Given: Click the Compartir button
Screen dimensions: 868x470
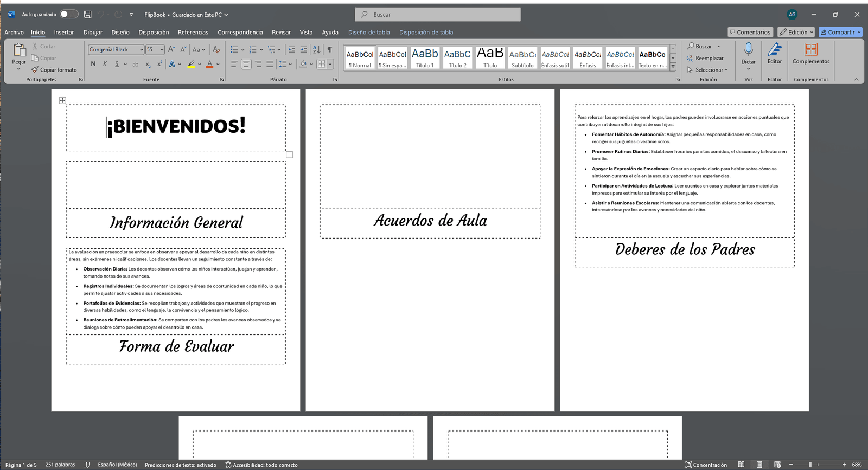Looking at the screenshot, I should click(x=840, y=32).
